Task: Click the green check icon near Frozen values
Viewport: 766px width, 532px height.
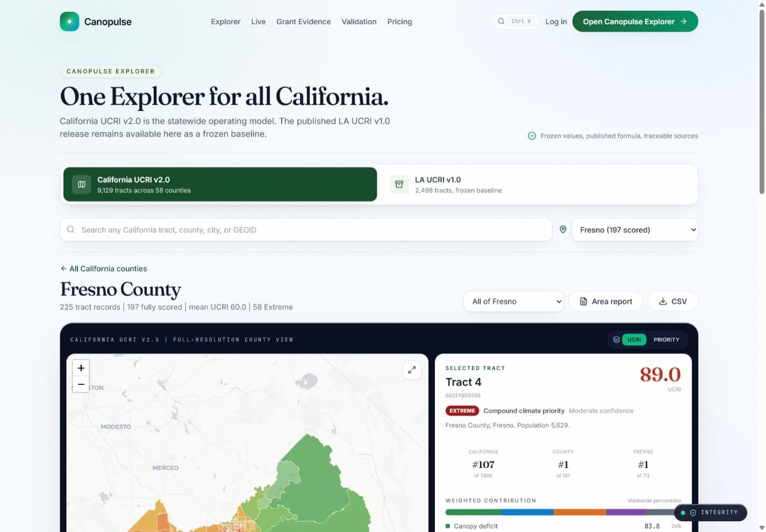Action: point(532,136)
